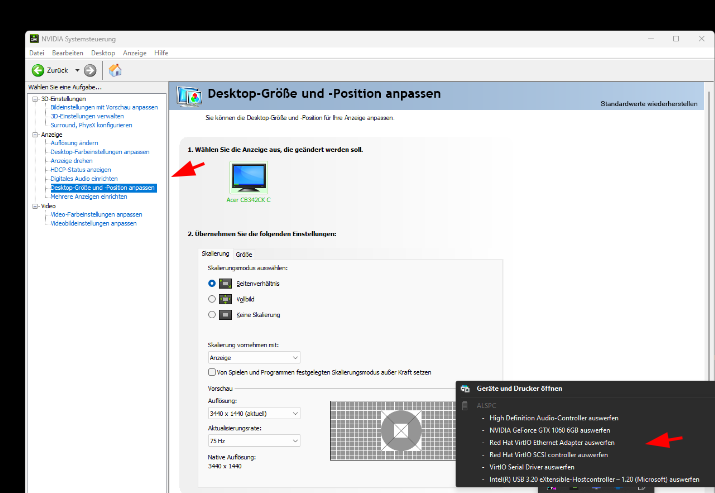This screenshot has height=493, width=715.
Task: Open Auflösung ändern page
Action: click(x=74, y=143)
